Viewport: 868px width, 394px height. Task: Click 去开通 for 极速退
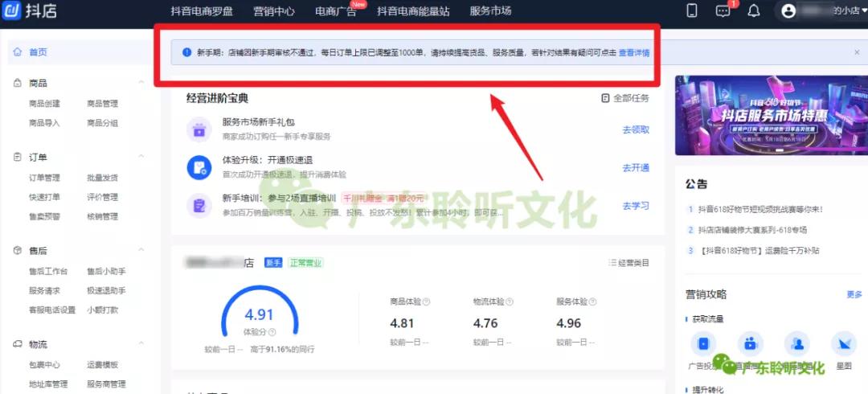636,168
